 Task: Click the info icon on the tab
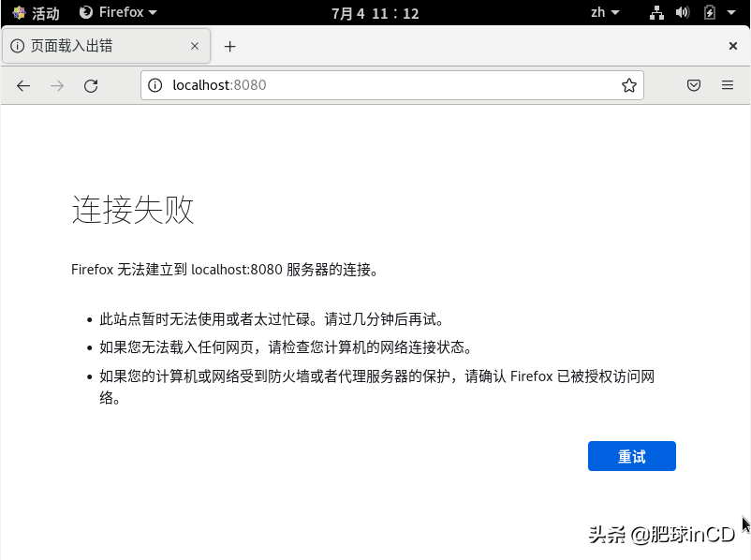click(x=17, y=46)
